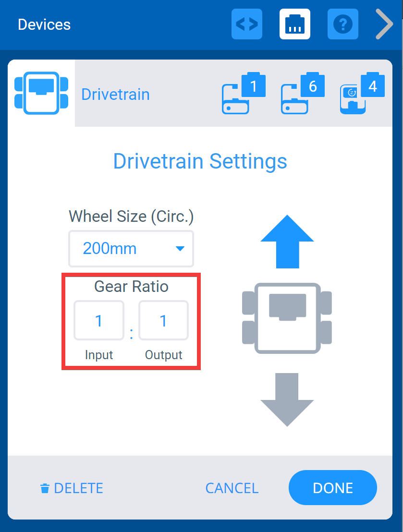403x532 pixels.
Task: Open the code viewer icon in header
Action: [x=246, y=24]
